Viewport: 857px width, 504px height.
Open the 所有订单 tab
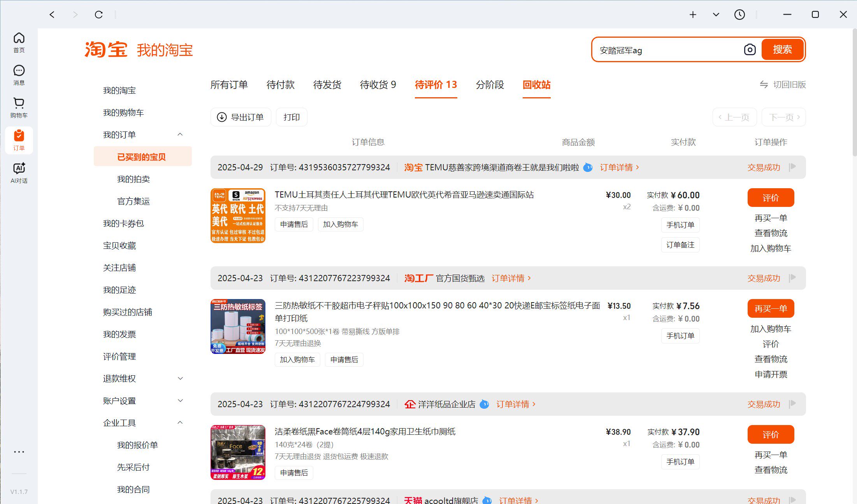point(229,85)
